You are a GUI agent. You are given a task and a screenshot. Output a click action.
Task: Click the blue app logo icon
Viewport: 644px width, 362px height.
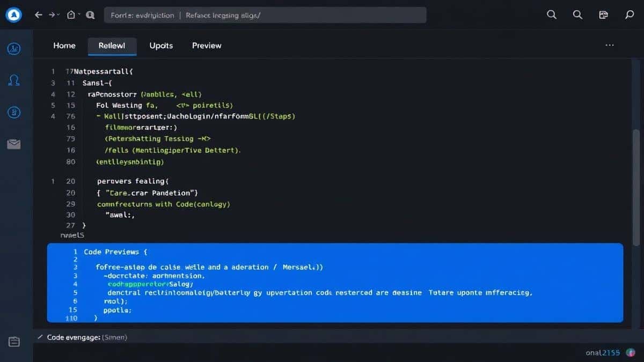point(14,15)
